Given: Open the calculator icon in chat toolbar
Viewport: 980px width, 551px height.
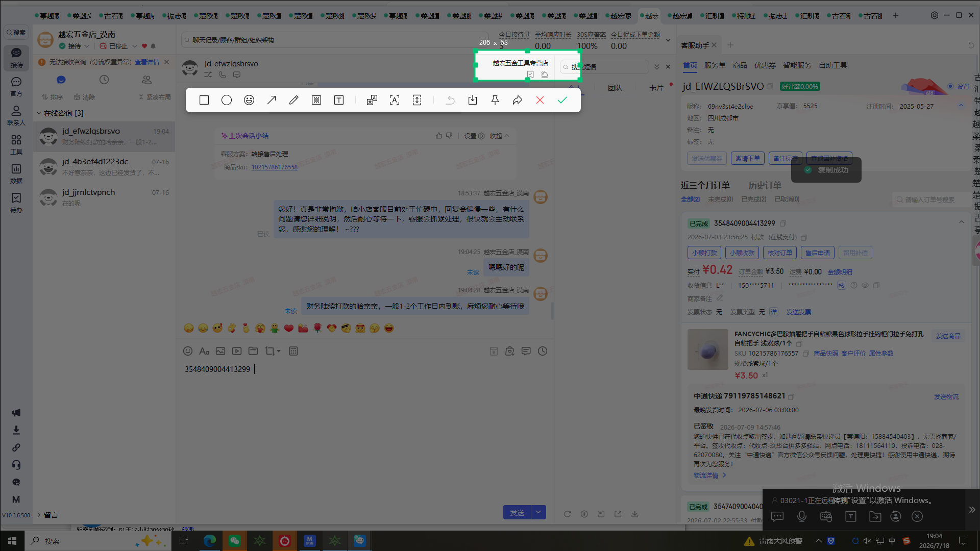Looking at the screenshot, I should coord(293,351).
